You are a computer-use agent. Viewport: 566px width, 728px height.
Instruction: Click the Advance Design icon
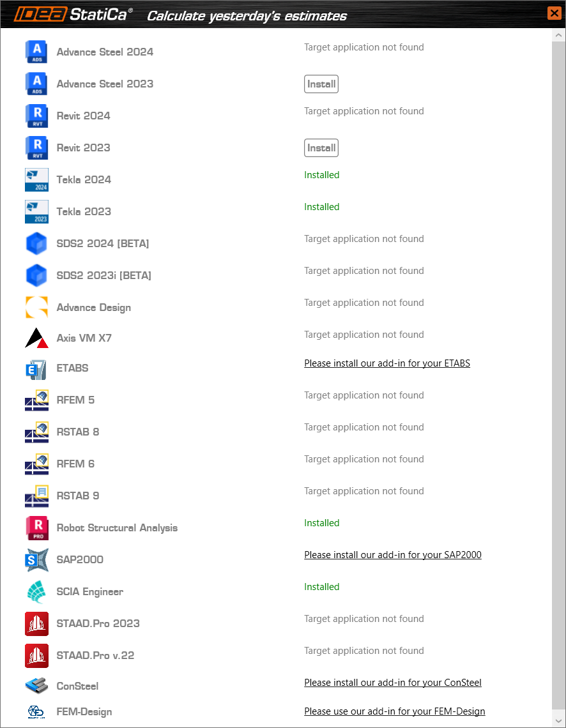tap(36, 307)
